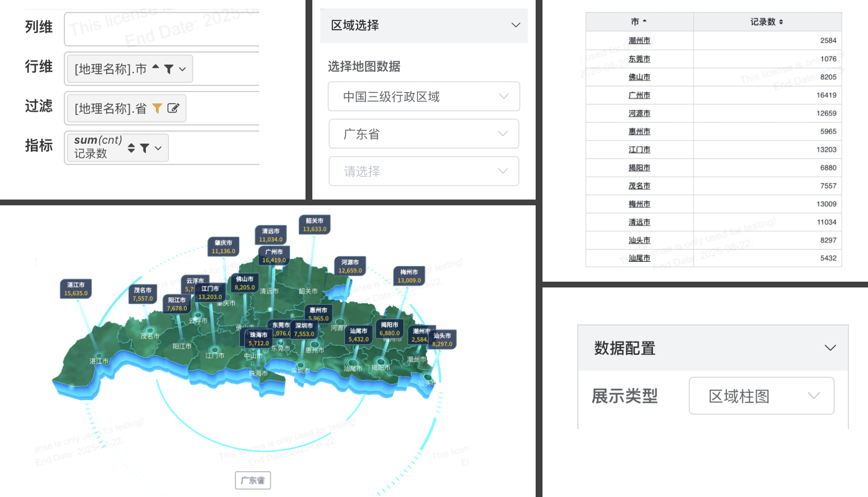Click the black filter icon on [地理名称].市
Image resolution: width=868 pixels, height=497 pixels.
point(169,69)
